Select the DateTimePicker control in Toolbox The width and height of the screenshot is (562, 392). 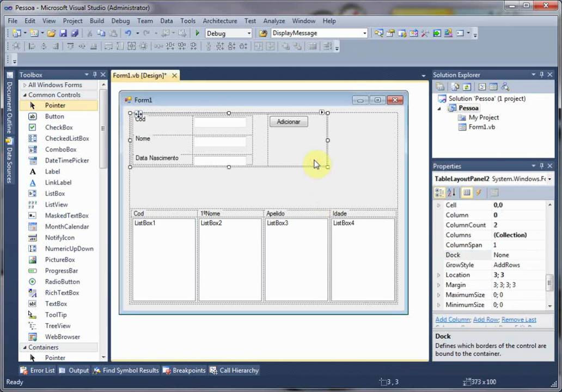(x=66, y=161)
